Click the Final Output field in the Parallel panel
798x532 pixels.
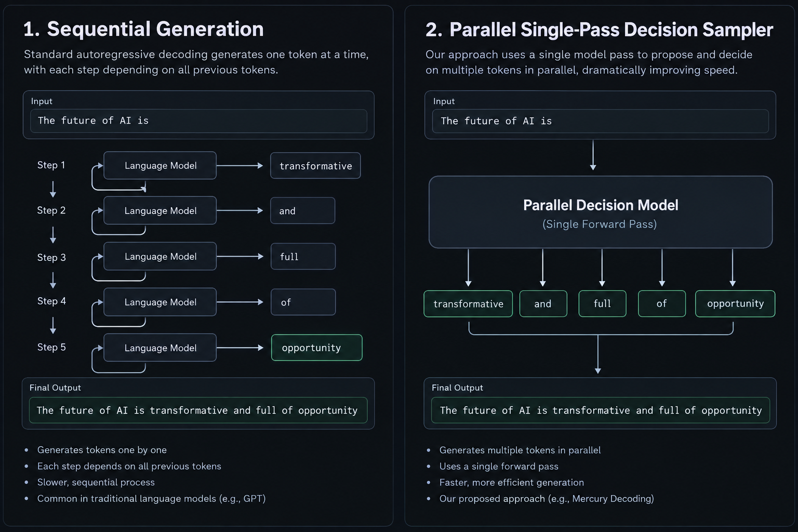(601, 410)
